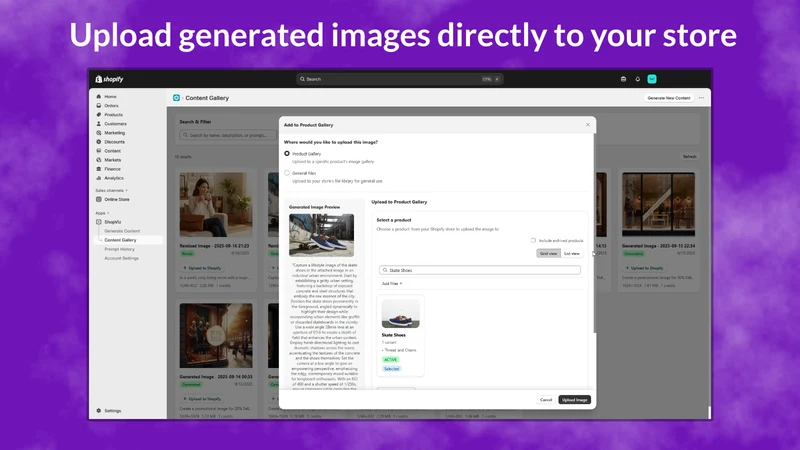Select the Skate Shoes product thumbnail
The height and width of the screenshot is (450, 800).
click(401, 314)
